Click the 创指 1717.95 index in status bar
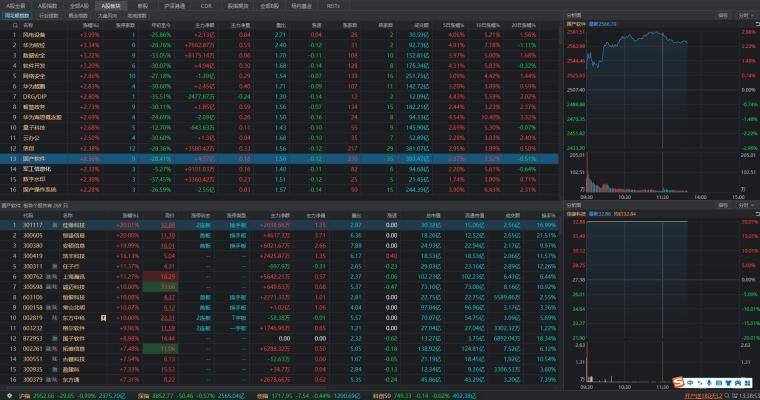 click(310, 396)
